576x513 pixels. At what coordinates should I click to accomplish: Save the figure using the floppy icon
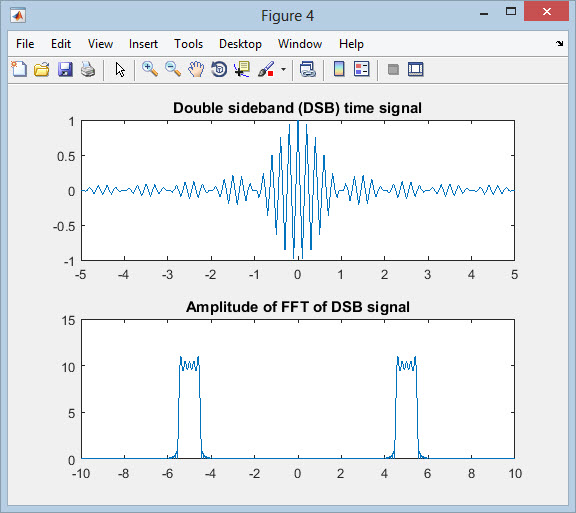click(65, 69)
